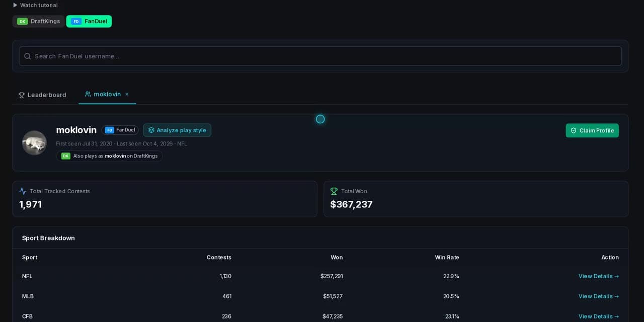Claim this profile with Claim Profile
Viewport: 644px width, 322px height.
pyautogui.click(x=592, y=130)
